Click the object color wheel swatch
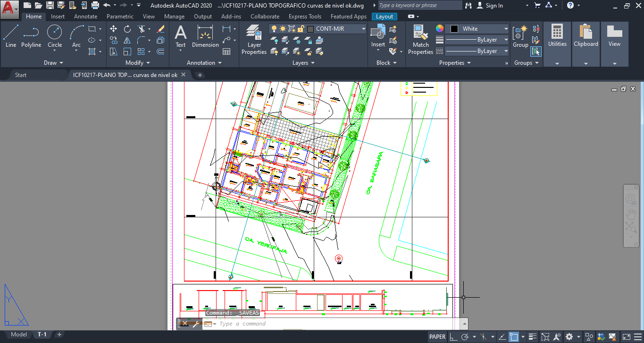The height and width of the screenshot is (343, 644). click(x=440, y=29)
